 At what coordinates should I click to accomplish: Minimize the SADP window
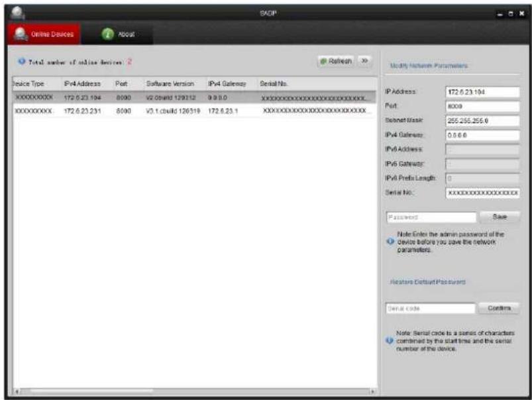click(500, 14)
